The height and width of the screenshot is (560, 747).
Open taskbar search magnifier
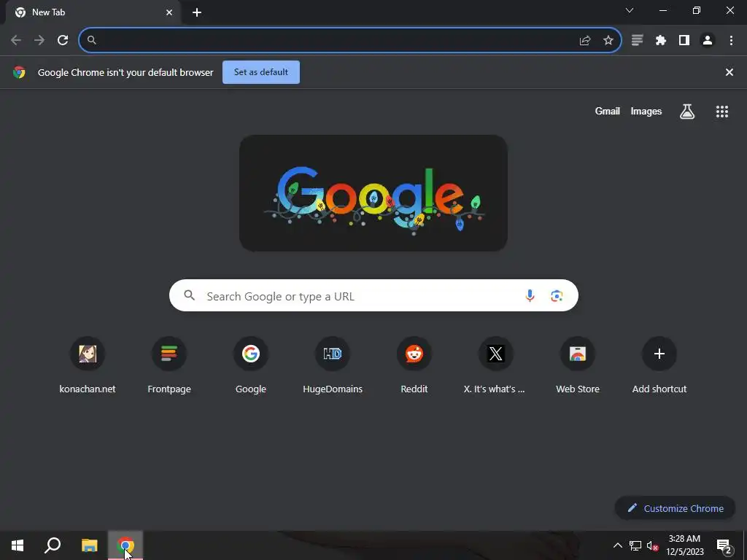click(53, 545)
